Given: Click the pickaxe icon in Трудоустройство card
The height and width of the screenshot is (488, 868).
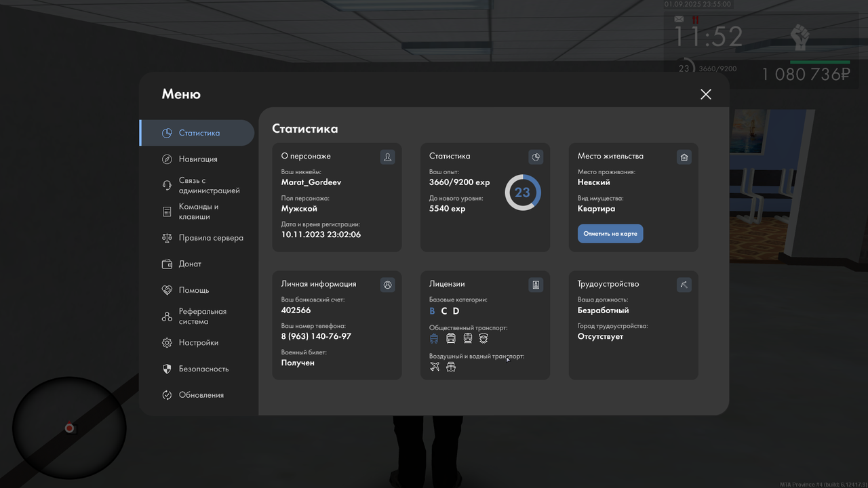Looking at the screenshot, I should pyautogui.click(x=684, y=285).
